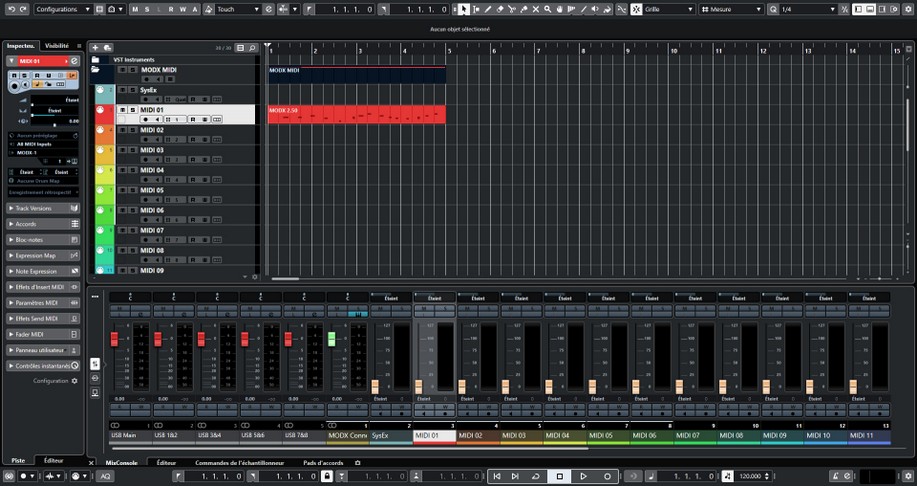
Task: Toggle mute on the SysEx track
Action: [122, 90]
